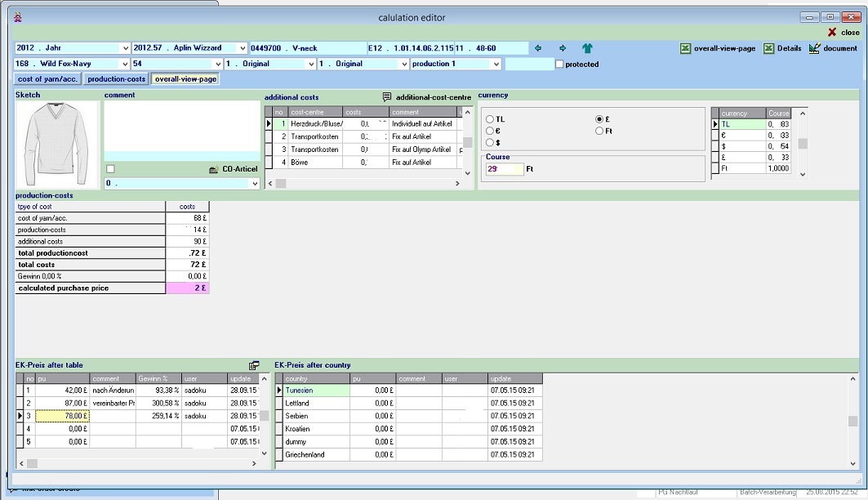Open the Details Excel export icon
This screenshot has width=868, height=500.
point(769,48)
